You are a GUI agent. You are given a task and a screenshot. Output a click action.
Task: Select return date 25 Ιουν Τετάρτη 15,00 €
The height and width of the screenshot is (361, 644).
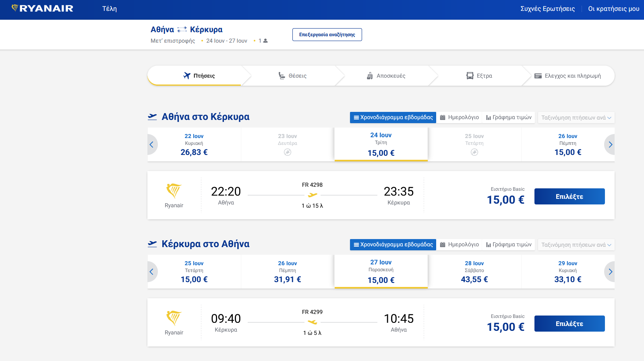(x=194, y=272)
